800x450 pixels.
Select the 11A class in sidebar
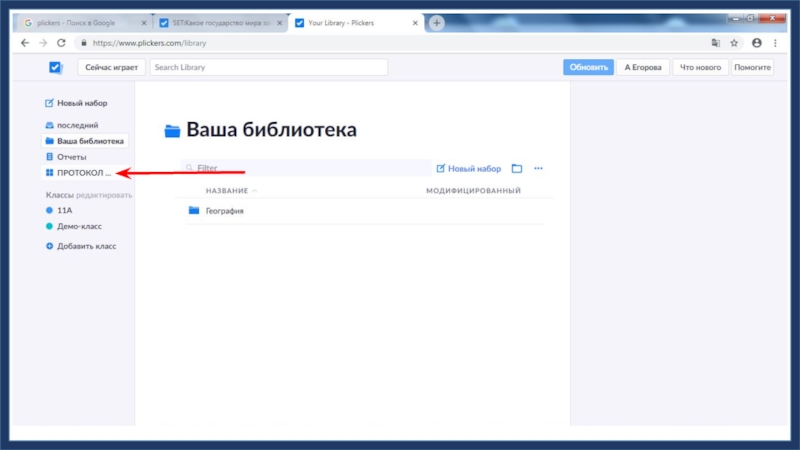64,211
